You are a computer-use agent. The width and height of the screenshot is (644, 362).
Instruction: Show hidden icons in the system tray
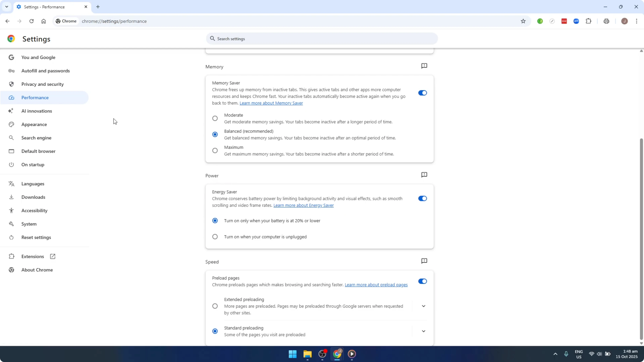coord(555,354)
